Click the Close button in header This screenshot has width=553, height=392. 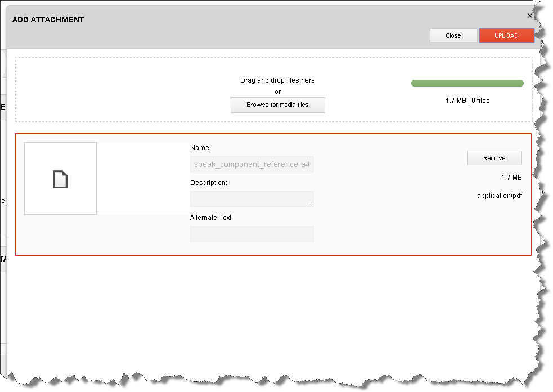click(453, 35)
